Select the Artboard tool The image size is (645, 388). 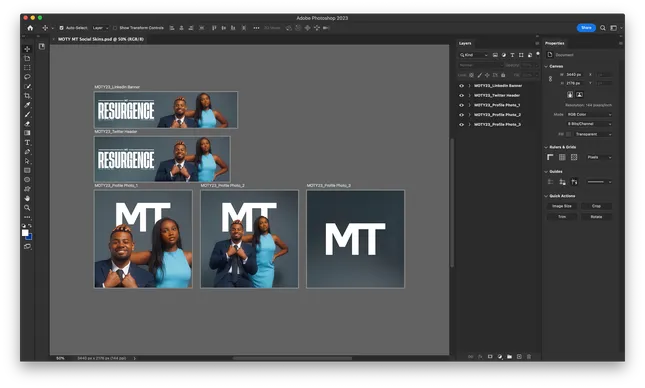pos(27,58)
